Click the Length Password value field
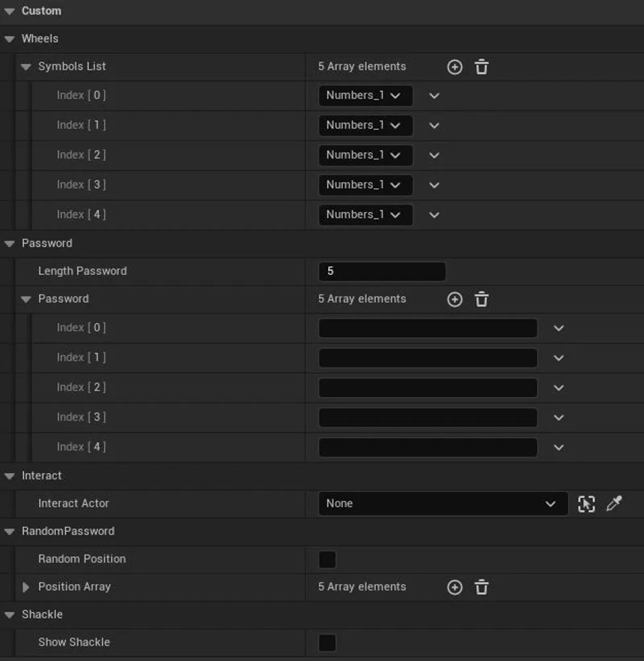The width and height of the screenshot is (644, 661). tap(382, 271)
